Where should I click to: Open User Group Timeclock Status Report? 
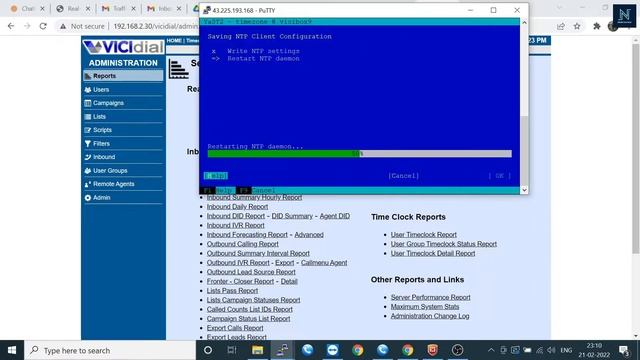tap(444, 244)
